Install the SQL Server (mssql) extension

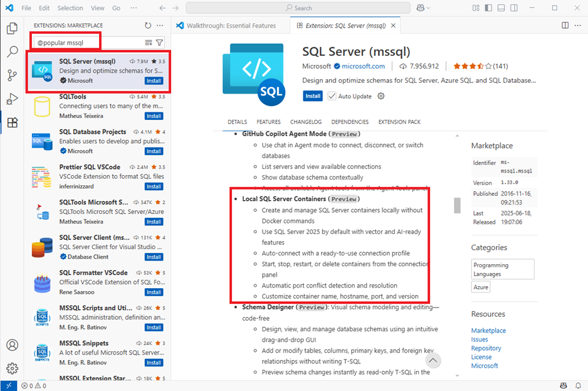click(x=313, y=96)
